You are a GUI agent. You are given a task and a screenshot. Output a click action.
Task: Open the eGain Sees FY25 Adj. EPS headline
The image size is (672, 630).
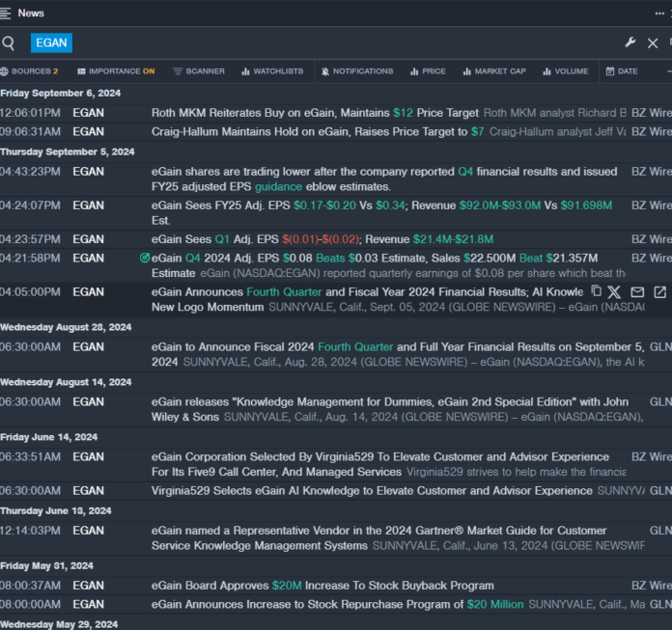381,213
